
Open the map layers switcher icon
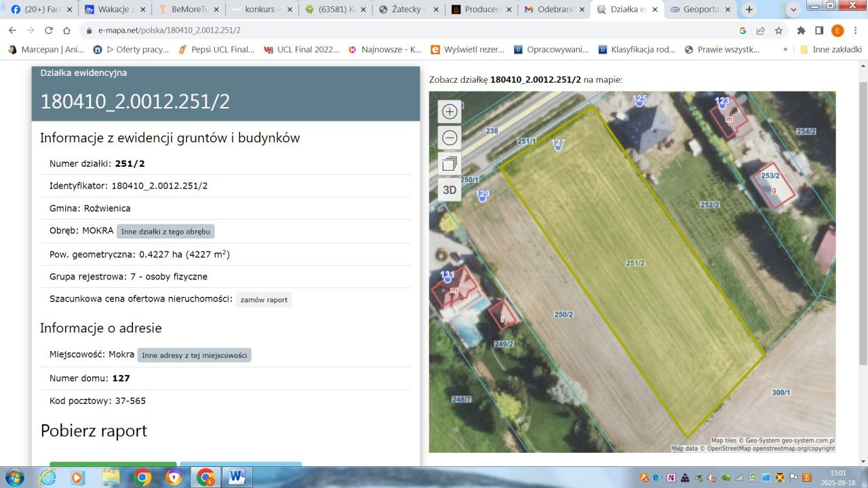450,164
